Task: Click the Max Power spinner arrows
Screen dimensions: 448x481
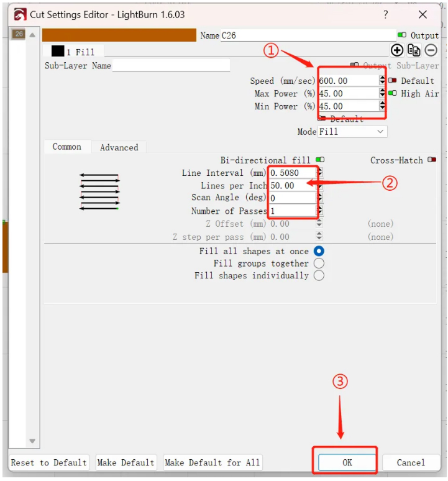Action: (x=382, y=93)
